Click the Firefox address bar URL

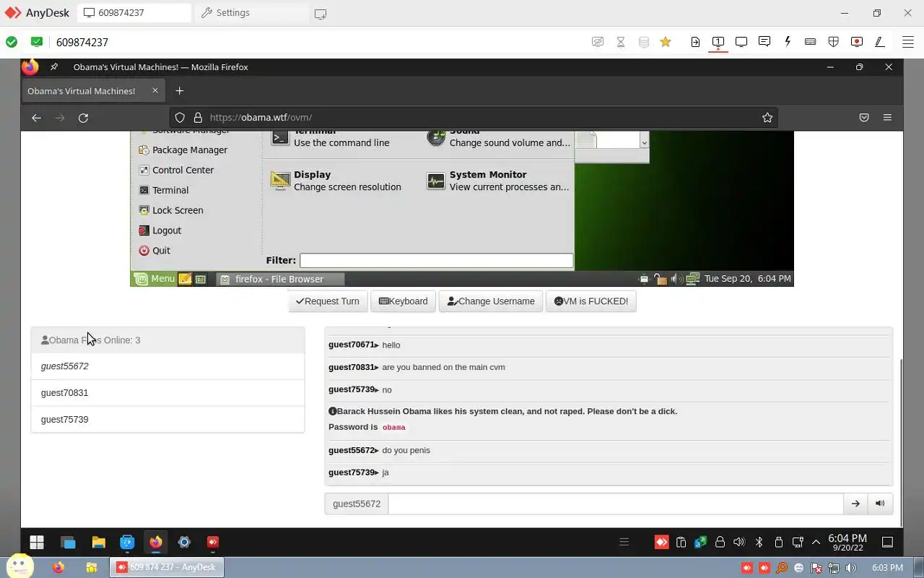(x=261, y=117)
